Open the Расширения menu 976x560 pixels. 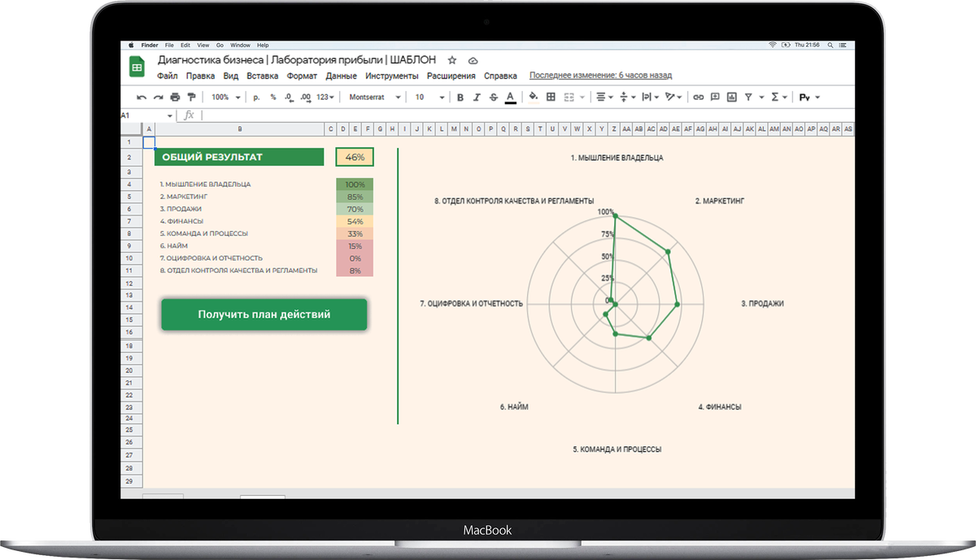coord(451,76)
